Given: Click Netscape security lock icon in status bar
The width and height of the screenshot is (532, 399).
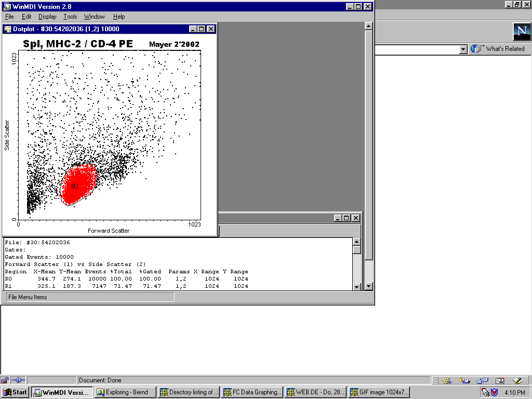Looking at the screenshot, I should [x=5, y=380].
